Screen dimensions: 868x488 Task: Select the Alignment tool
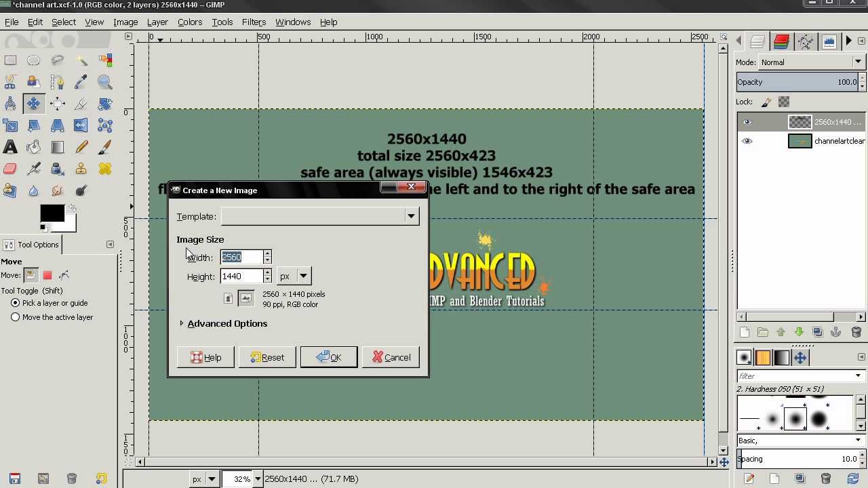point(57,104)
